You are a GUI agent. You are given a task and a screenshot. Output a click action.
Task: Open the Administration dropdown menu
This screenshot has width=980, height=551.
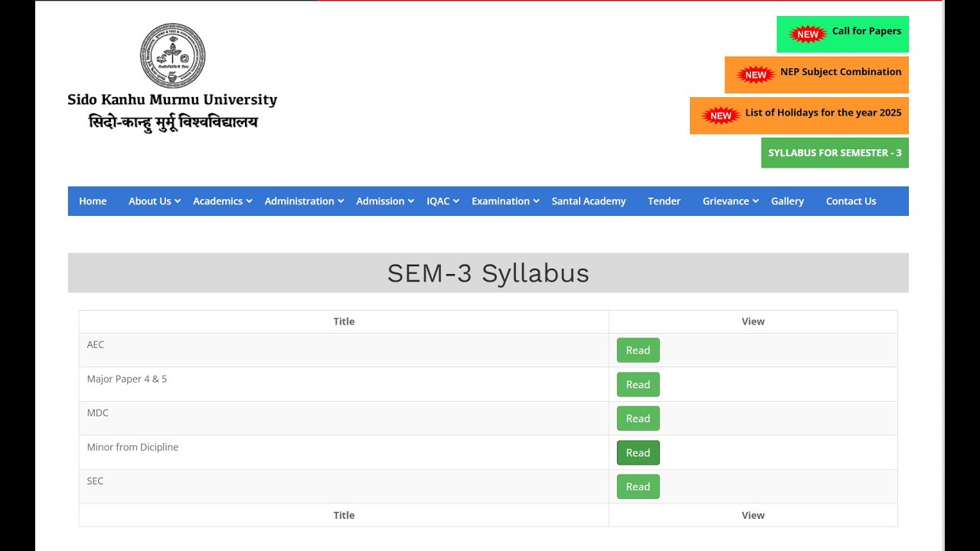(x=303, y=201)
